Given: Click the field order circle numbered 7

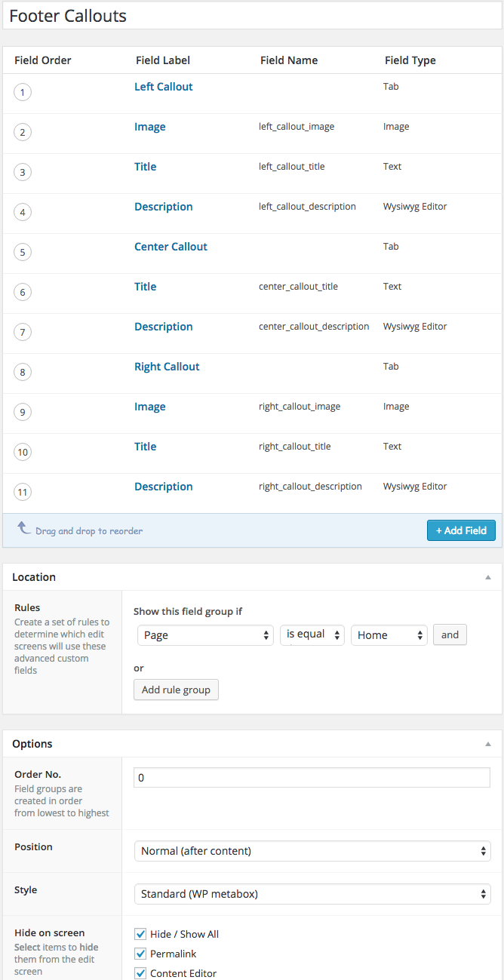Looking at the screenshot, I should coord(23,333).
